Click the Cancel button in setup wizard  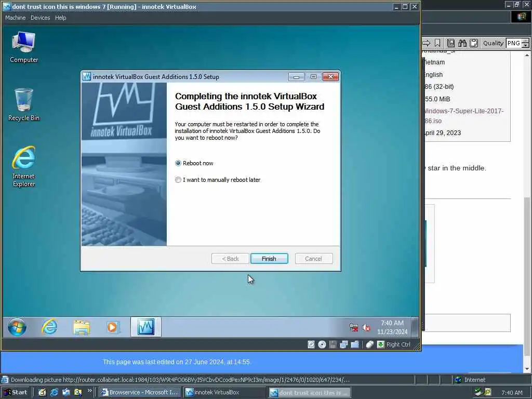[313, 259]
